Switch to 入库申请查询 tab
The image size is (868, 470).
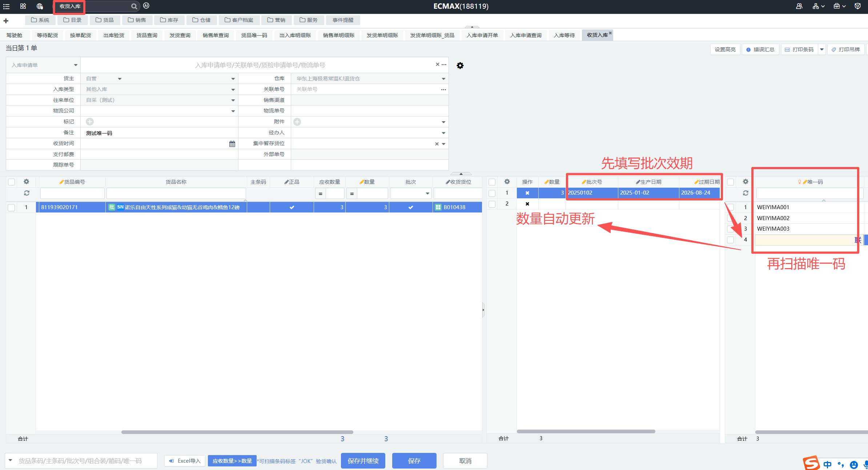pyautogui.click(x=526, y=35)
